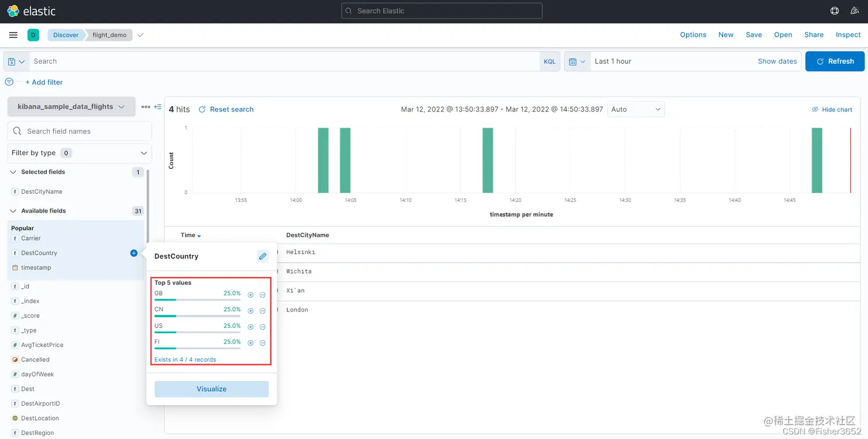
Task: Add DestCountry field as column
Action: 134,253
